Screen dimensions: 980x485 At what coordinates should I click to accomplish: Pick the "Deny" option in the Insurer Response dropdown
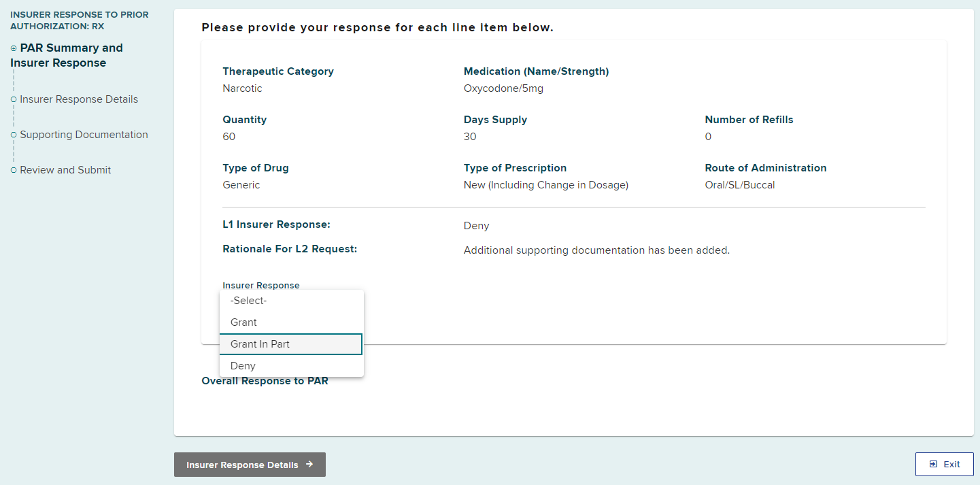pyautogui.click(x=243, y=366)
